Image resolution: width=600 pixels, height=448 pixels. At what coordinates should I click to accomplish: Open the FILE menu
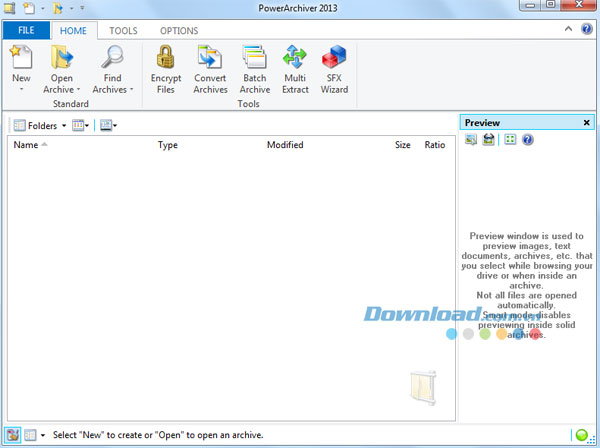26,31
